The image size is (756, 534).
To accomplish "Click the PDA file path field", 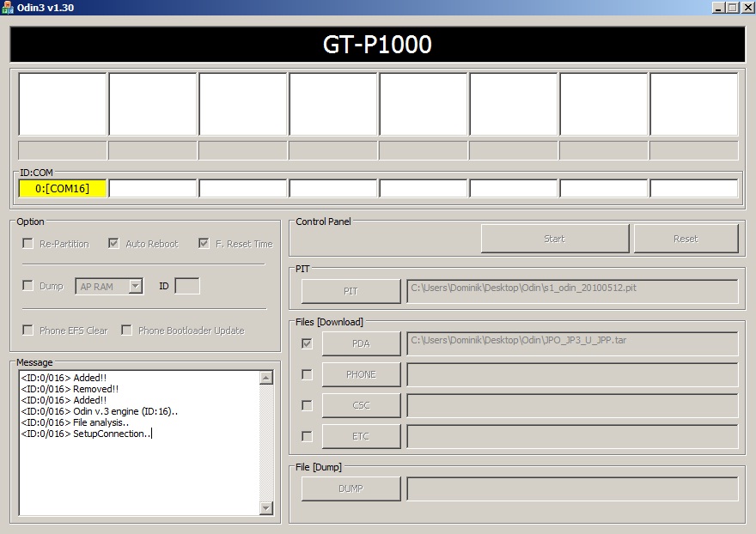I will [x=572, y=343].
